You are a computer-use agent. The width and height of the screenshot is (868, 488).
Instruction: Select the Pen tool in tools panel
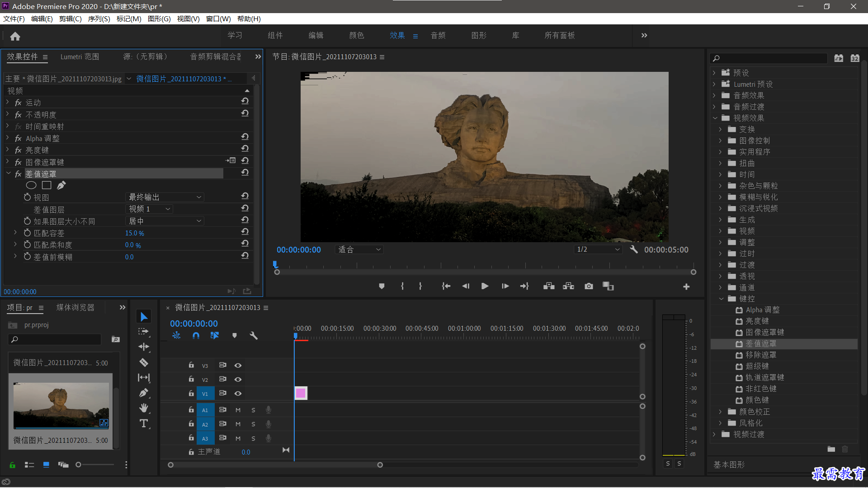click(x=144, y=393)
